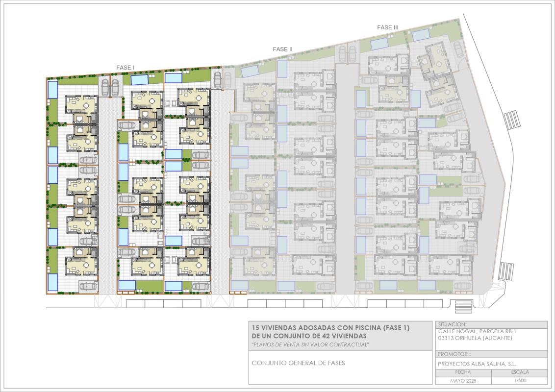Click note "PLANOS DE VENTA SIN VALOR CONTRACTUAL"
Screen dimensions: 555x392
point(310,344)
